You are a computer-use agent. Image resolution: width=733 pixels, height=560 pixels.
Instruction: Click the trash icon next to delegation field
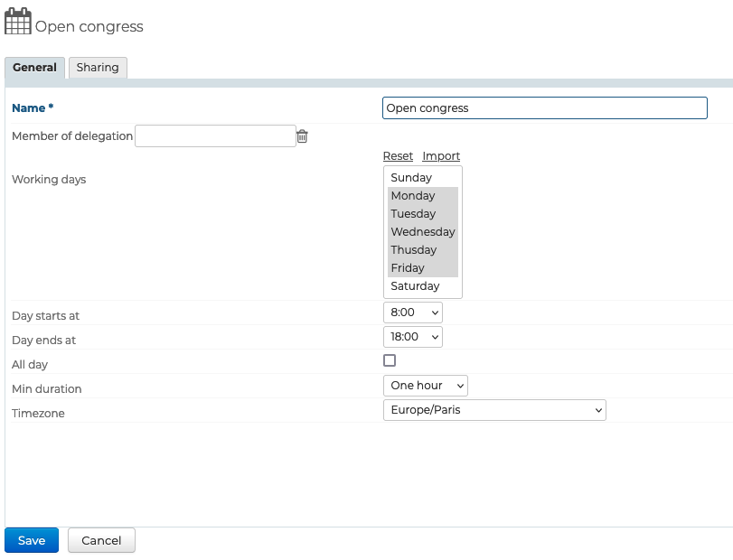point(303,136)
